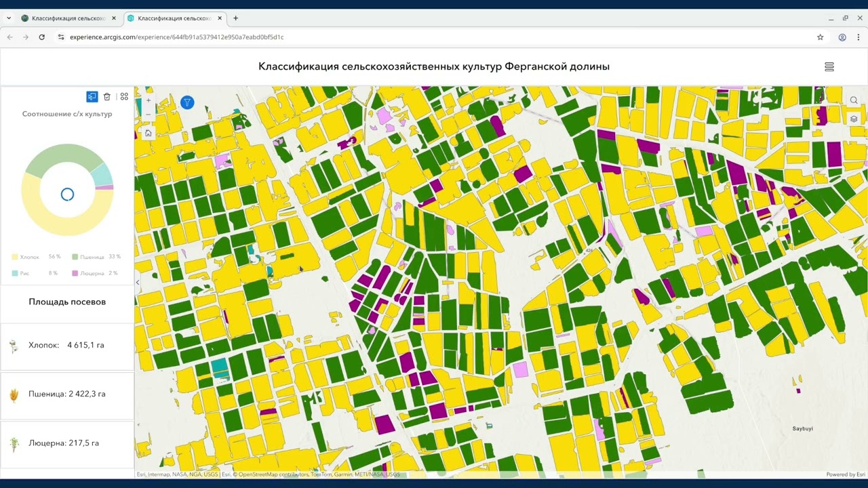The height and width of the screenshot is (488, 868).
Task: Select the teal rice slice of donut chart
Action: pos(104,175)
